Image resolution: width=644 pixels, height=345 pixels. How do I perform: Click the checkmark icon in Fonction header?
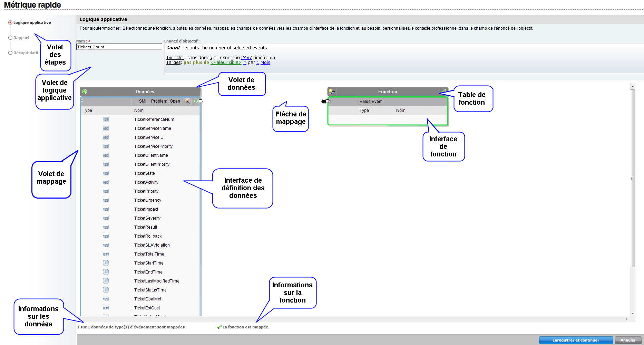pyautogui.click(x=443, y=92)
